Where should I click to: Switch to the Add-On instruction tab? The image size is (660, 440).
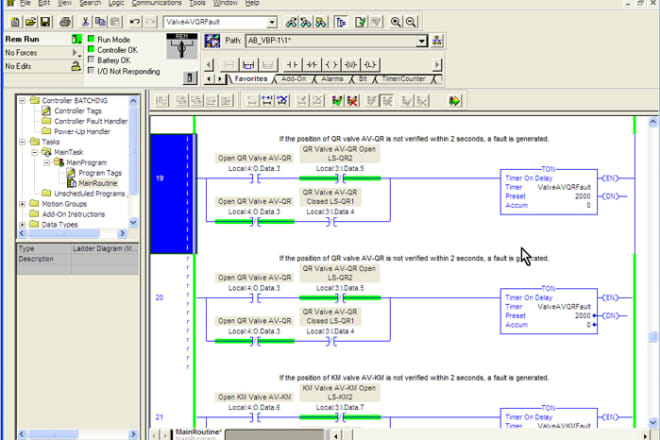(x=293, y=79)
